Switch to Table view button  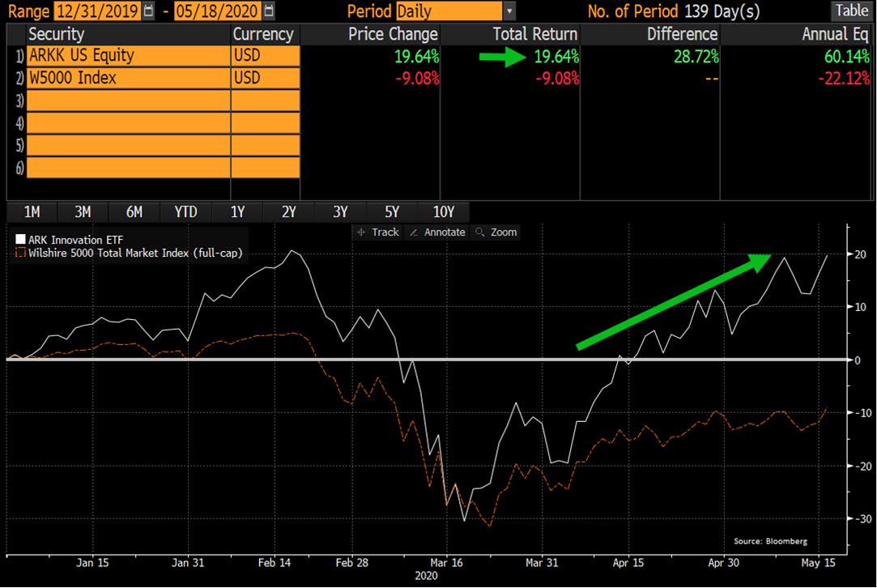click(x=851, y=11)
